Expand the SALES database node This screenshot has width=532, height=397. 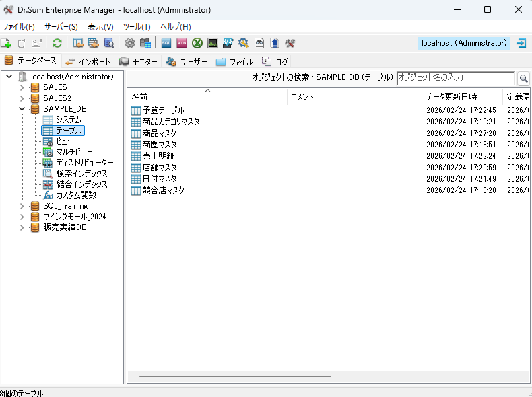(x=22, y=87)
